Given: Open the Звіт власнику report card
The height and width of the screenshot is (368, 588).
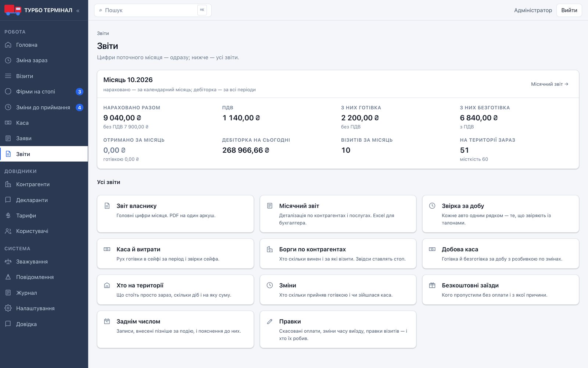Looking at the screenshot, I should (x=175, y=214).
